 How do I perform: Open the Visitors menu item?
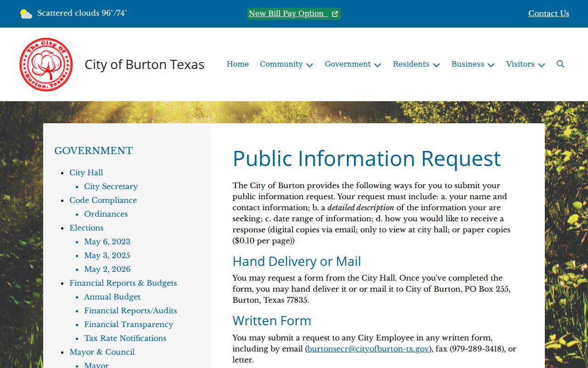520,64
